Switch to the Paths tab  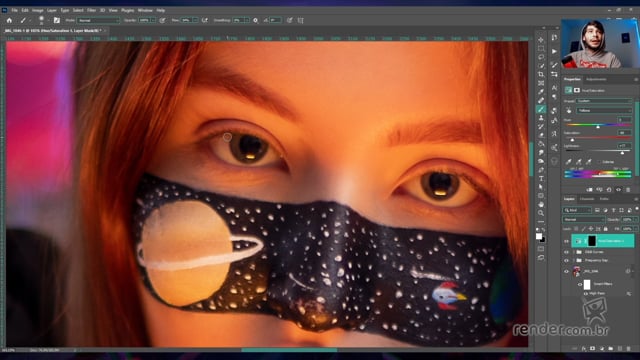604,199
